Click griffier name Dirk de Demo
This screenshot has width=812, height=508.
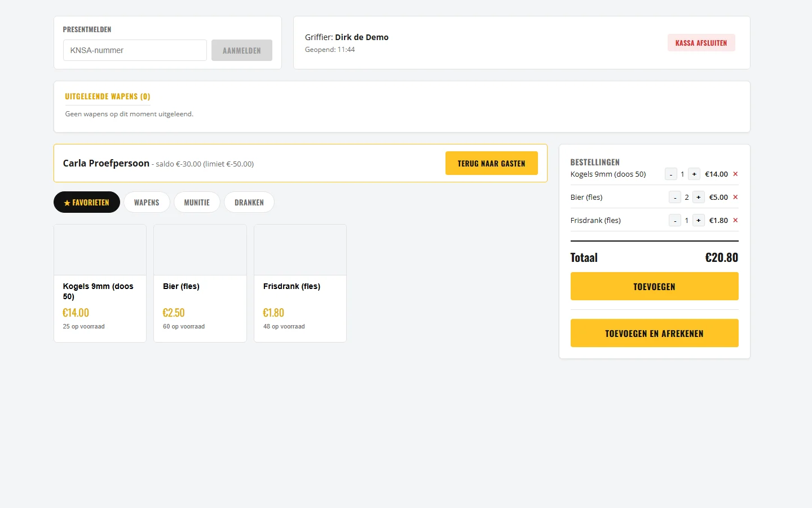pyautogui.click(x=362, y=37)
